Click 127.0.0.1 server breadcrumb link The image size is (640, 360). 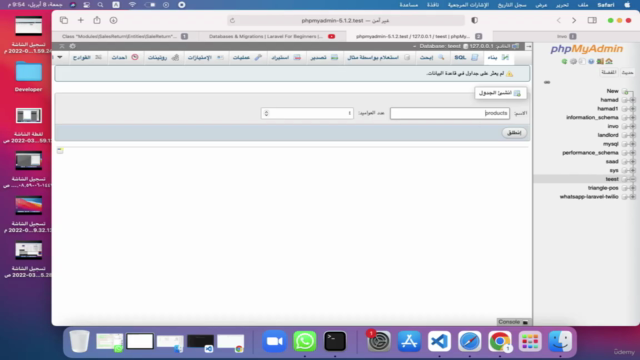pyautogui.click(x=482, y=46)
